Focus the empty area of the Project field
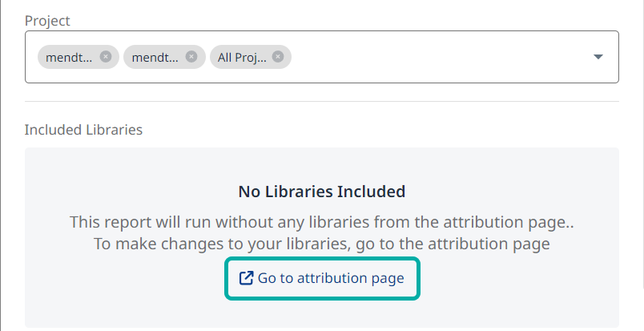Screen dimensions: 644x331 (x=441, y=57)
